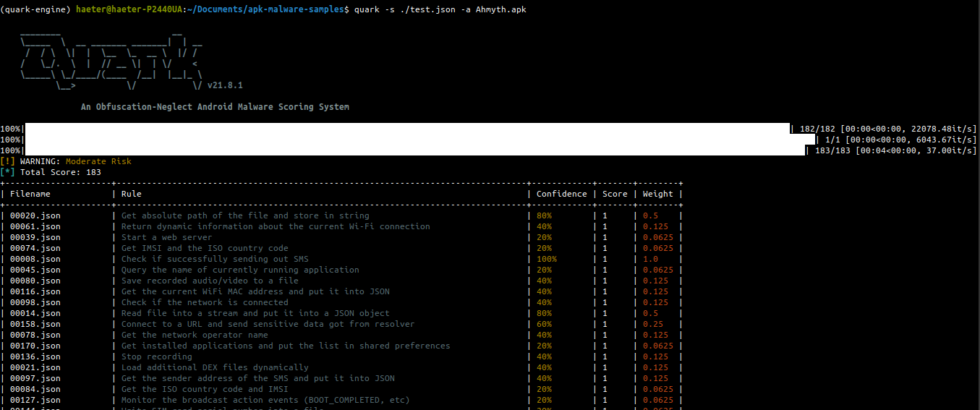Image resolution: width=980 pixels, height=410 pixels.
Task: Click the 00170.json filename
Action: tap(35, 346)
